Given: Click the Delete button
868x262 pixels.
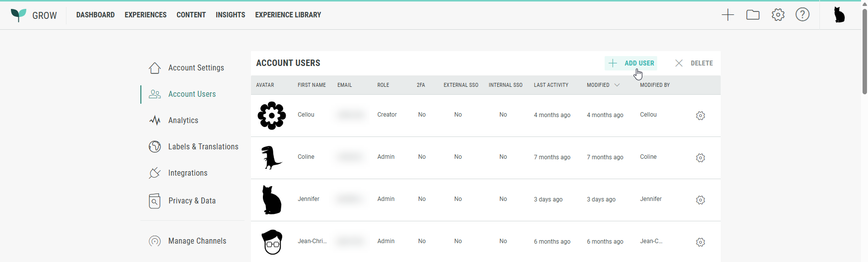Looking at the screenshot, I should pyautogui.click(x=694, y=63).
